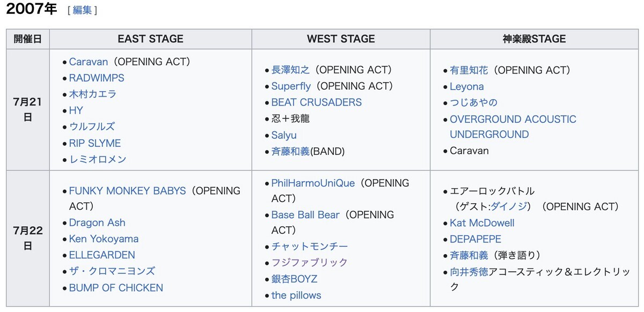Open the RADWIMPS article link
The width and height of the screenshot is (644, 312).
97,78
